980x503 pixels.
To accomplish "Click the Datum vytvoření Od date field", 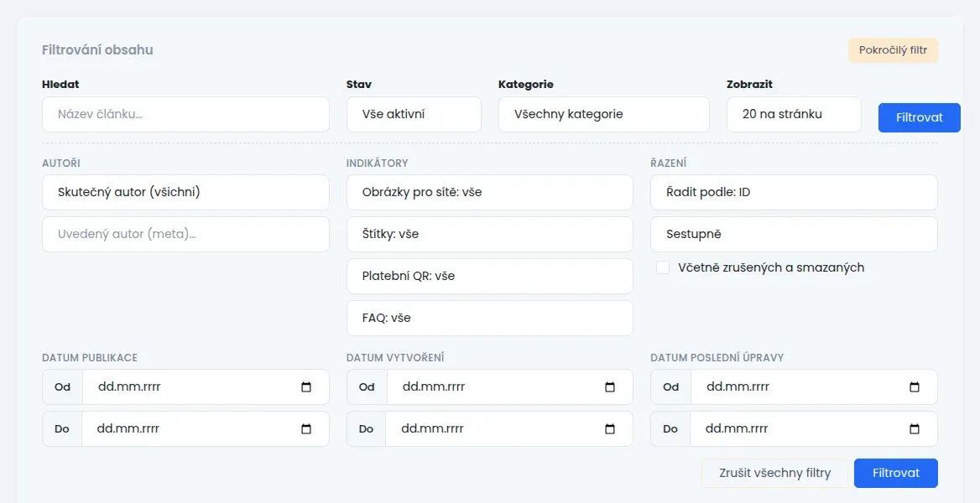I will pyautogui.click(x=510, y=386).
